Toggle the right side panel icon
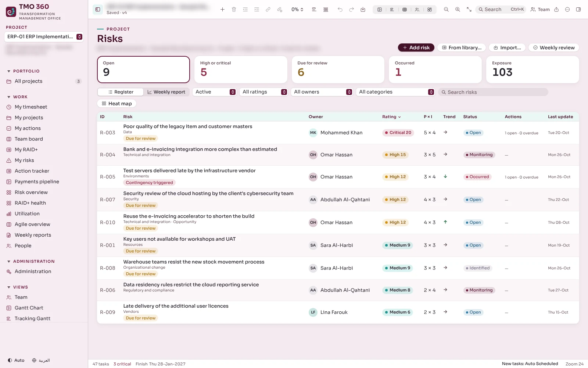Image resolution: width=588 pixels, height=368 pixels. pyautogui.click(x=578, y=10)
